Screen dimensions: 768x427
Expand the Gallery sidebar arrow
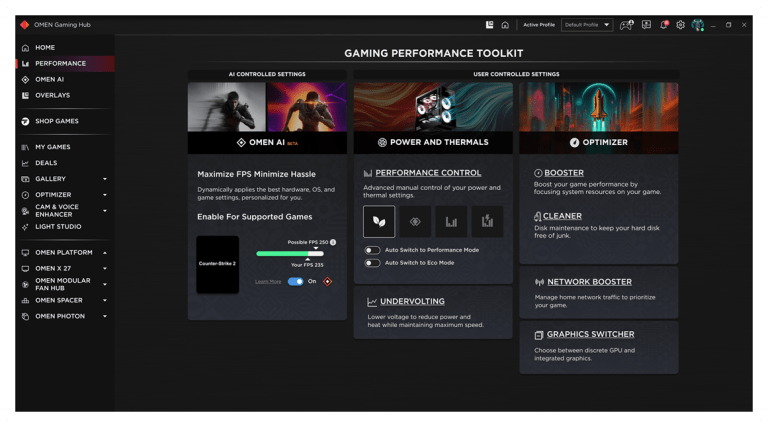coord(105,179)
